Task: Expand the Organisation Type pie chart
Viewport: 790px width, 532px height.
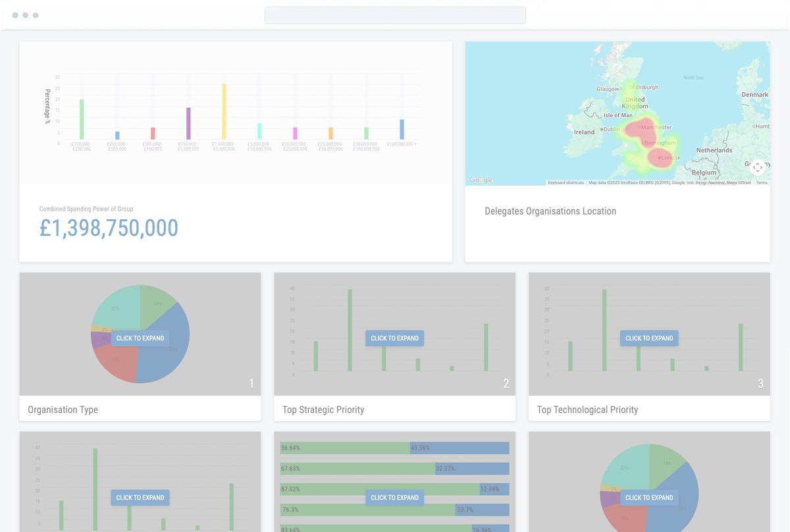Action: (x=140, y=338)
